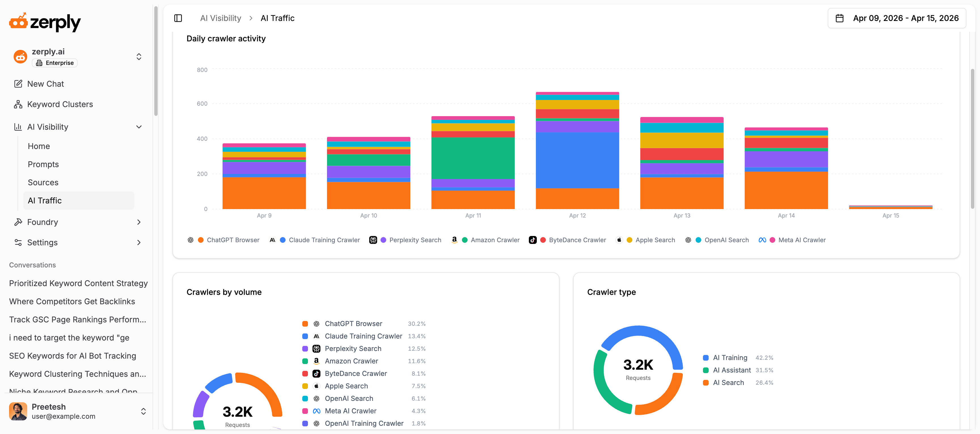Click the Perplexity icon in chart legend
This screenshot has height=434, width=980.
373,240
